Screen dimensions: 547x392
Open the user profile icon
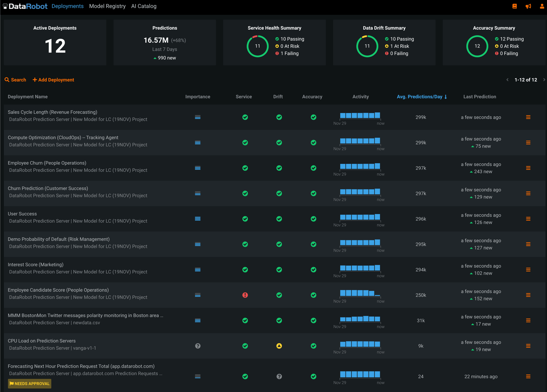click(542, 6)
